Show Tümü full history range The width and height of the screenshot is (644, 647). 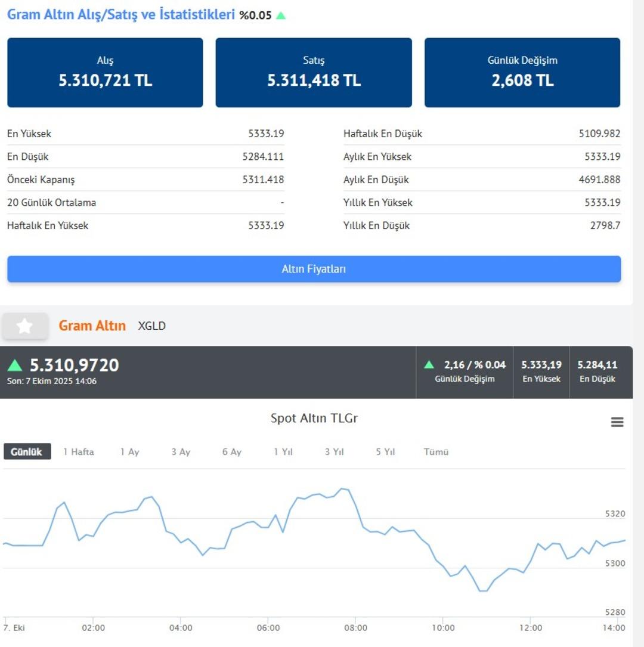[436, 451]
